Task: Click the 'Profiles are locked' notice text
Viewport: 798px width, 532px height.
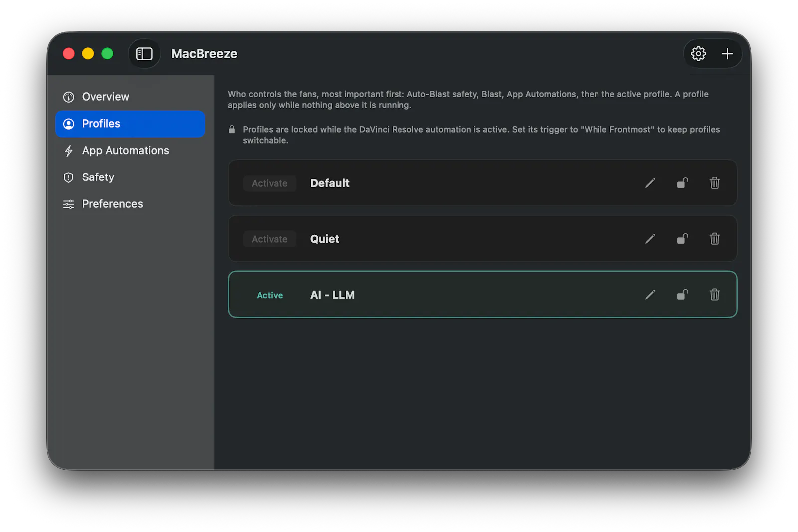Action: tap(481, 135)
